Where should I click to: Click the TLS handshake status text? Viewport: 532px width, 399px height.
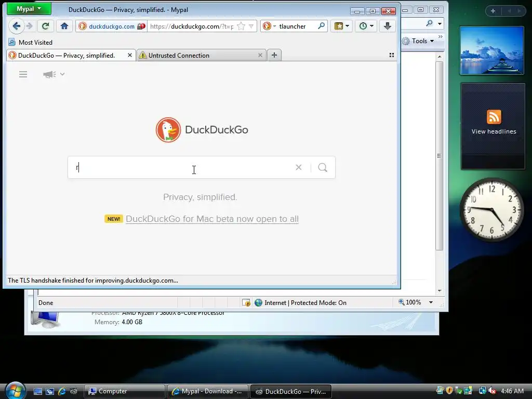92,280
